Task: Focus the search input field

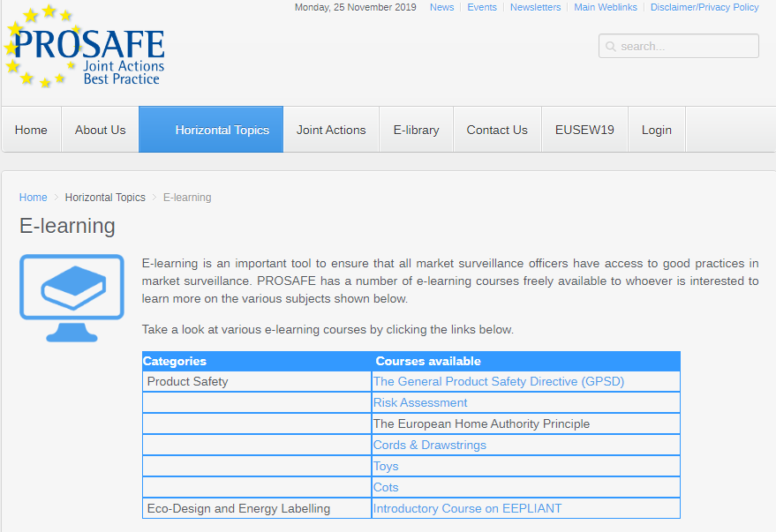Action: tap(679, 46)
